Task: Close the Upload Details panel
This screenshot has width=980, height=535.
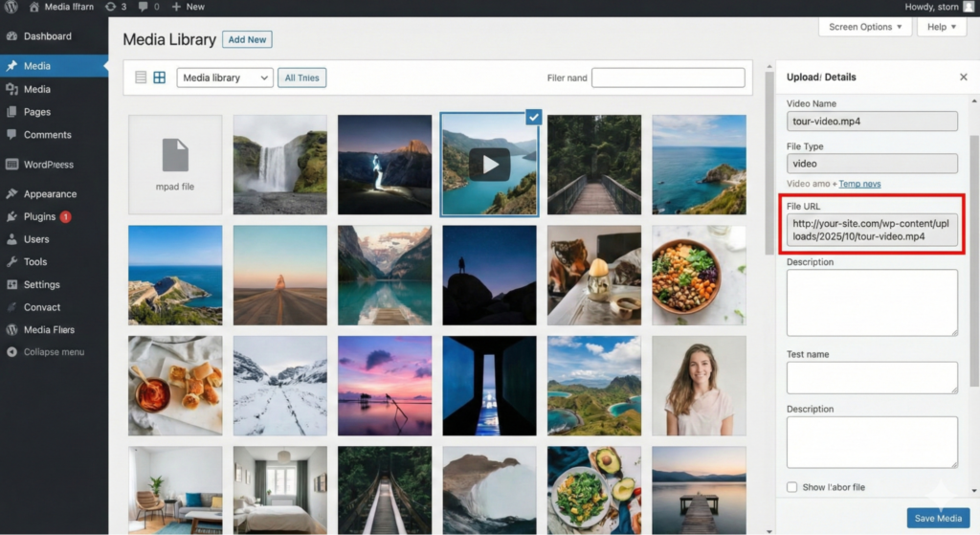Action: 963,78
